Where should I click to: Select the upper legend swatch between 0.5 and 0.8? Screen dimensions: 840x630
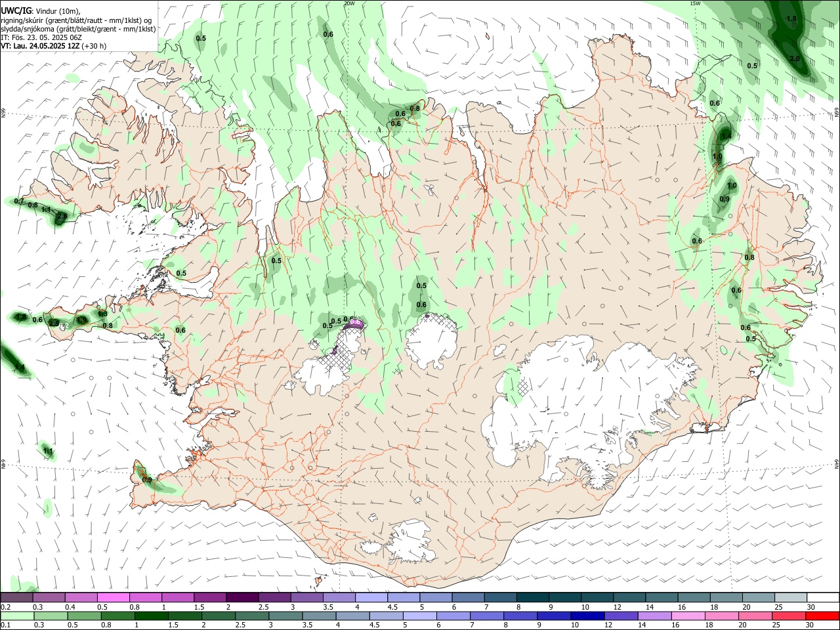[113, 598]
